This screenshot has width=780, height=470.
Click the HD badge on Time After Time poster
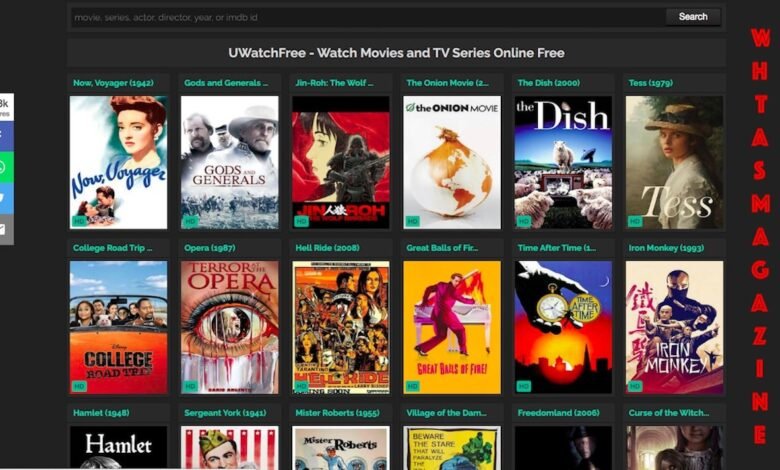pos(524,386)
